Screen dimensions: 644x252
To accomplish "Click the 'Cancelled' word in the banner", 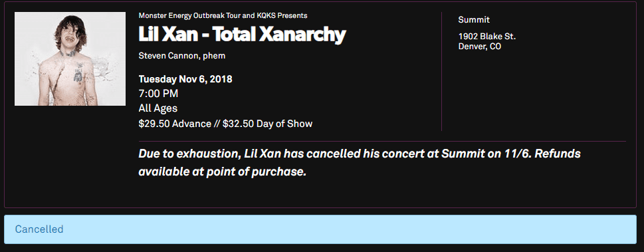I will [x=39, y=229].
